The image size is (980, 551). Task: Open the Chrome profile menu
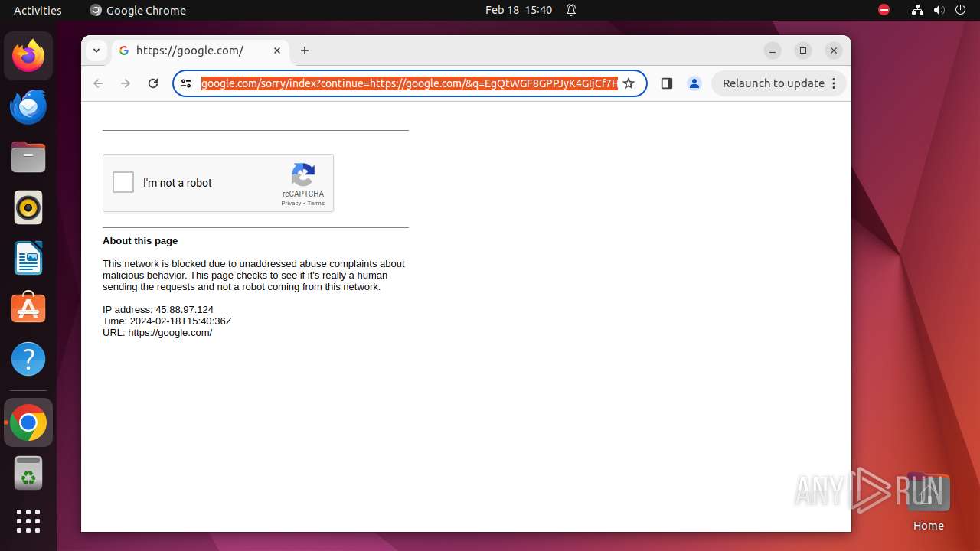pos(694,83)
